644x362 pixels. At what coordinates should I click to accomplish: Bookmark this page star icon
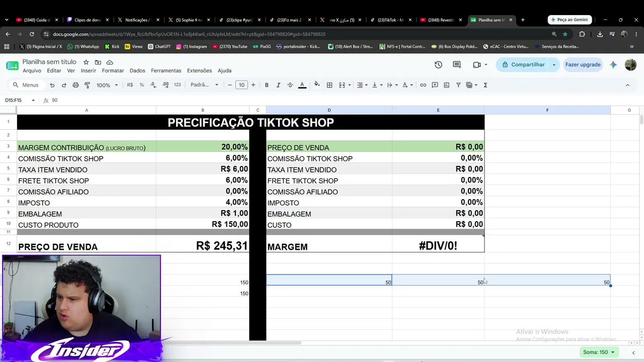pyautogui.click(x=565, y=34)
